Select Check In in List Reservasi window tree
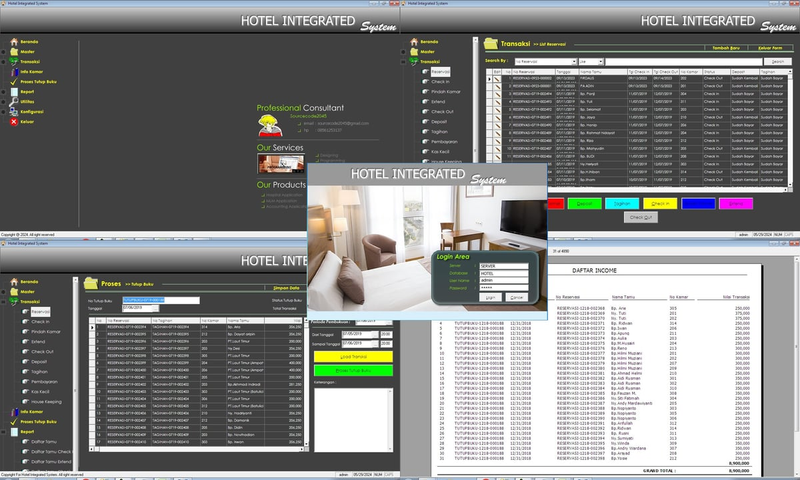This screenshot has width=800, height=480. [x=440, y=82]
